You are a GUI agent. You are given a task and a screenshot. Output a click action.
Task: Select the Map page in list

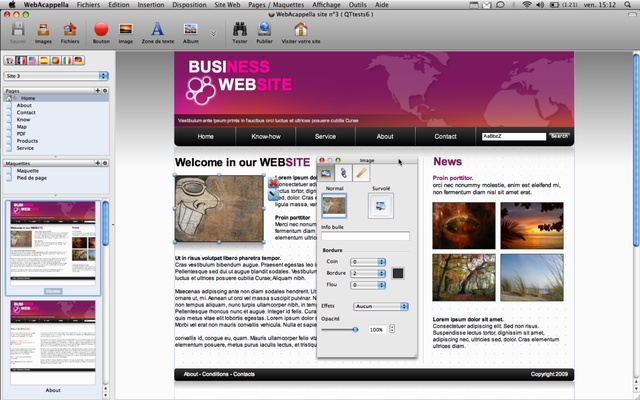pos(56,127)
